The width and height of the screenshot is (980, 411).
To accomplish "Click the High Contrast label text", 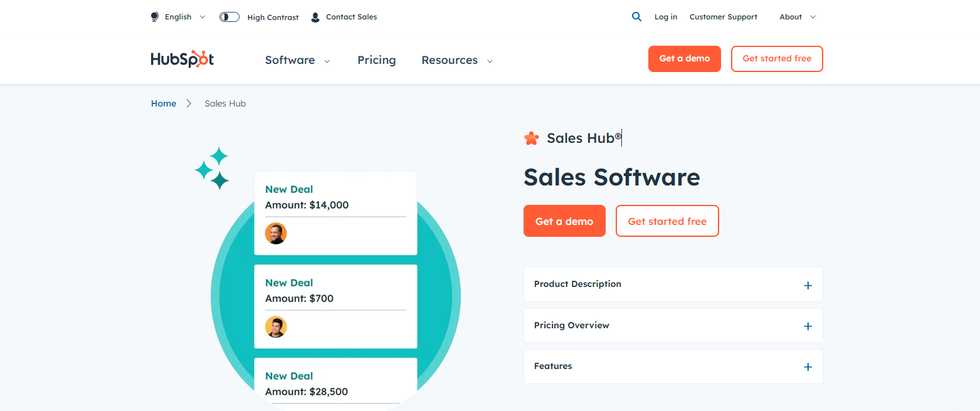I will tap(273, 18).
